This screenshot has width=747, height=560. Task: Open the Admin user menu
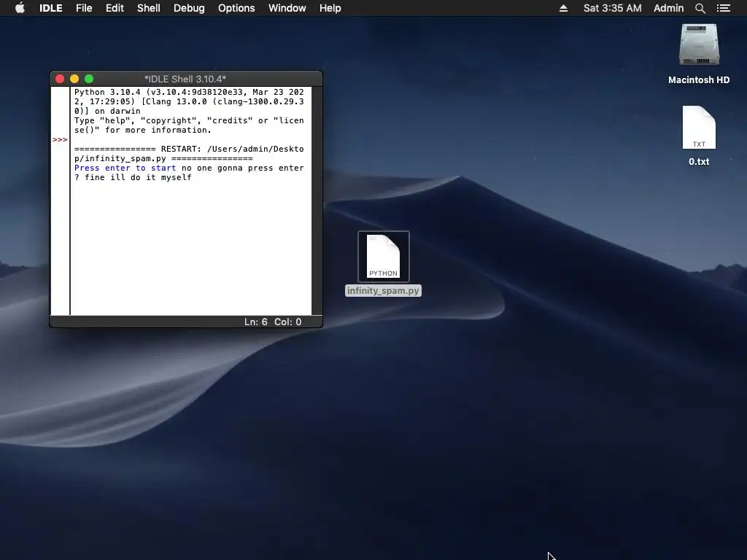coord(668,8)
